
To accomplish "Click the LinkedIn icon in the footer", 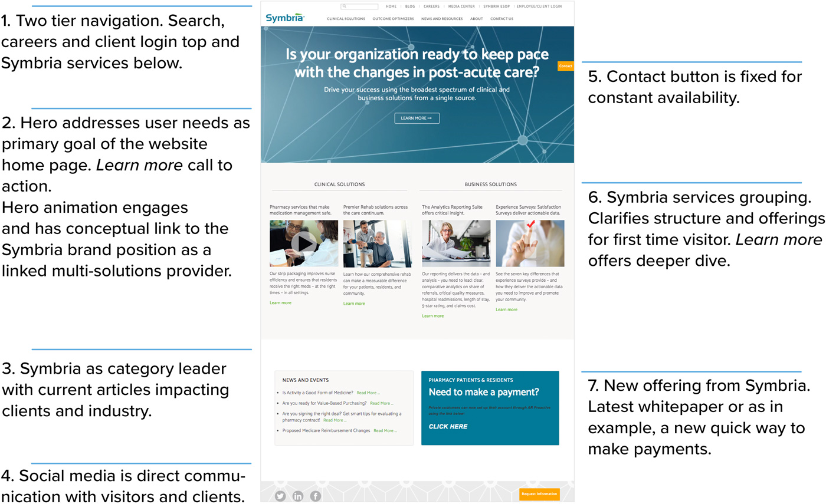I will (297, 496).
